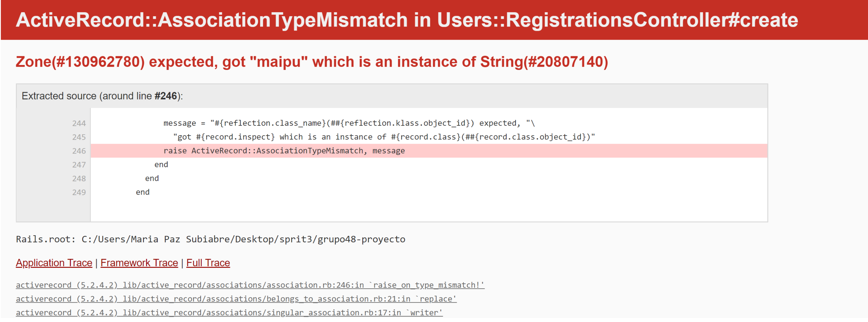The height and width of the screenshot is (322, 868).
Task: Open belongs_to_association.rb line 21 trace entry
Action: 236,299
